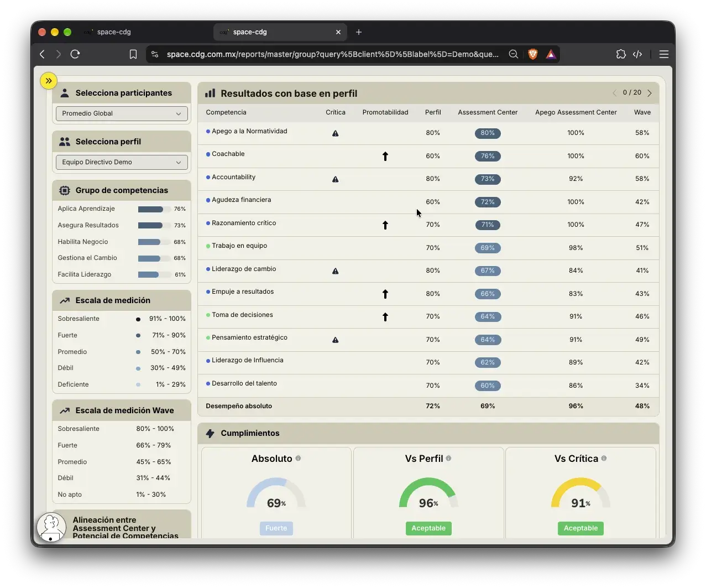Open developer tools code icon

point(637,54)
